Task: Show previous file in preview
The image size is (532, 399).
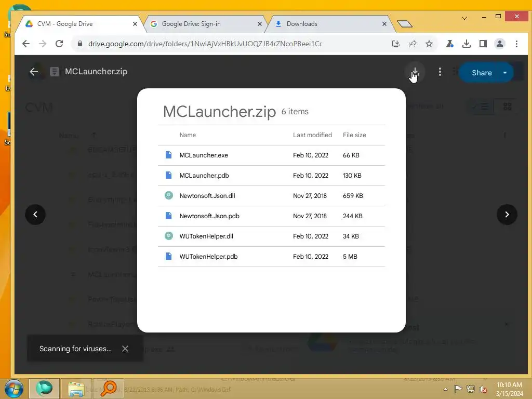Action: pyautogui.click(x=35, y=215)
